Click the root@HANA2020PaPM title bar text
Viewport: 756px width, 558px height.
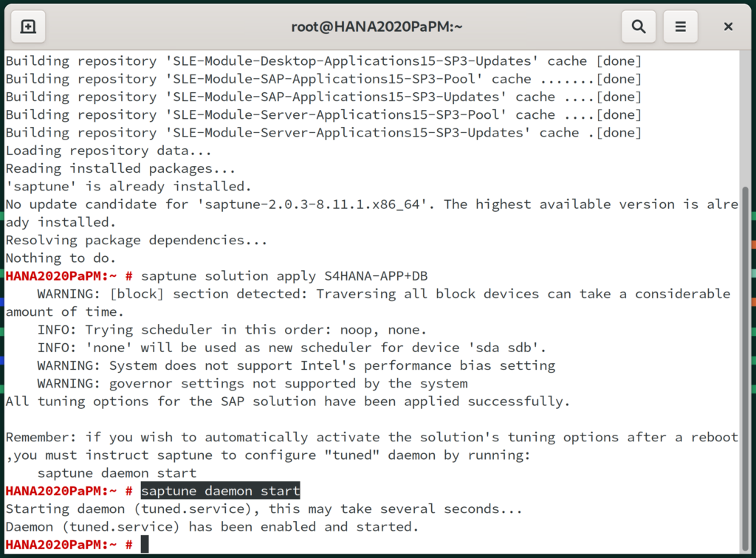coord(377,27)
